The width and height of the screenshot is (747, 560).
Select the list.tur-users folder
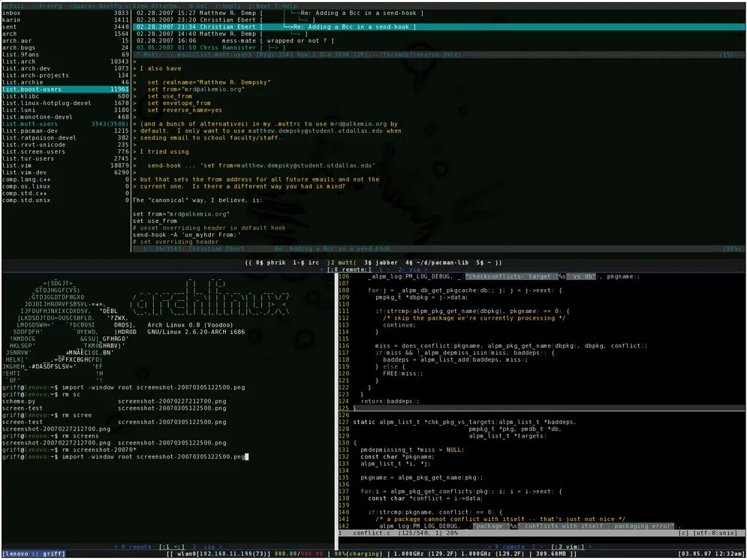66,158
